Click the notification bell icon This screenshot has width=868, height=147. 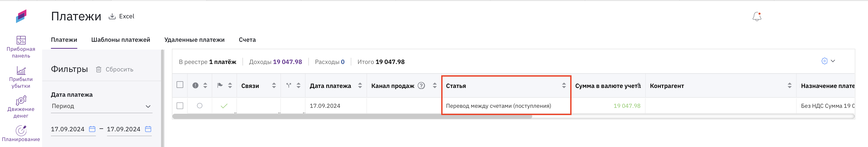coord(757,17)
